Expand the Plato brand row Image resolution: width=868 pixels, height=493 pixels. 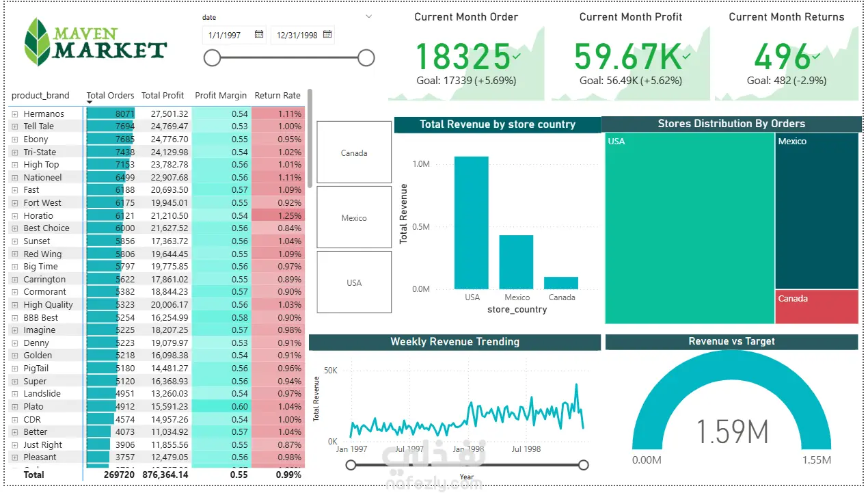(15, 407)
